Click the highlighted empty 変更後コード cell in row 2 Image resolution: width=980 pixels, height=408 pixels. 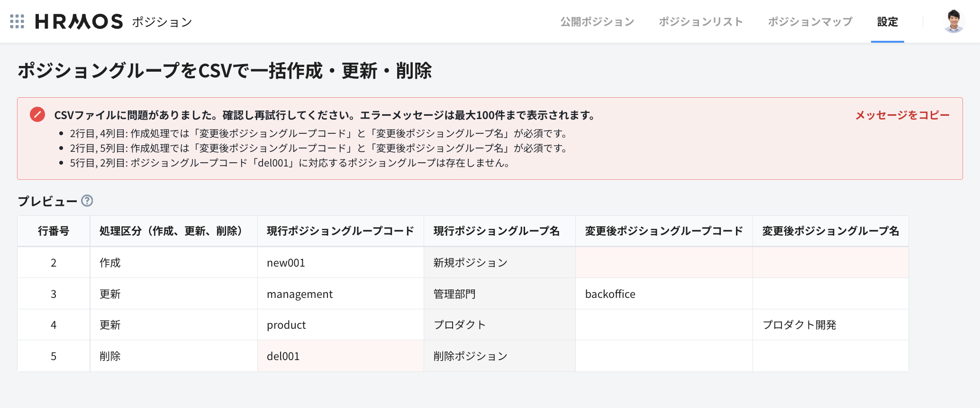pos(663,263)
